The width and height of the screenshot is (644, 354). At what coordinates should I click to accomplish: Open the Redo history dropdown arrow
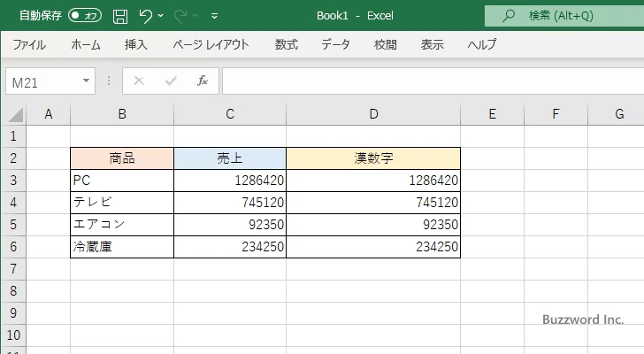[195, 16]
